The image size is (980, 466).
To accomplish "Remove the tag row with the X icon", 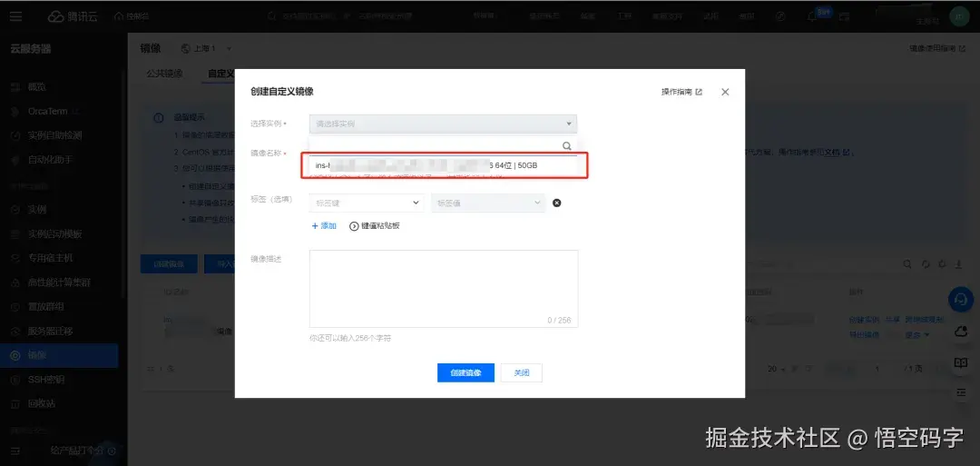I will click(x=557, y=203).
